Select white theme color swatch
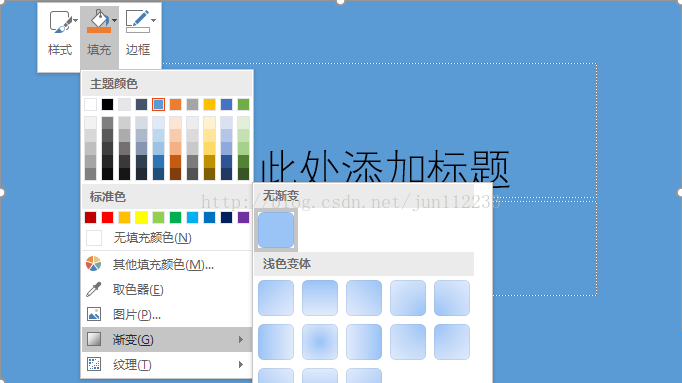The height and width of the screenshot is (383, 682). [x=90, y=104]
